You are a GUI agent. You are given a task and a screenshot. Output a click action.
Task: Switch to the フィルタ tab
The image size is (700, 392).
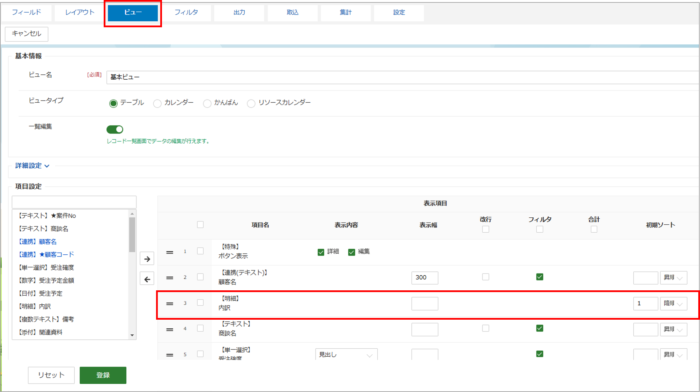point(186,13)
